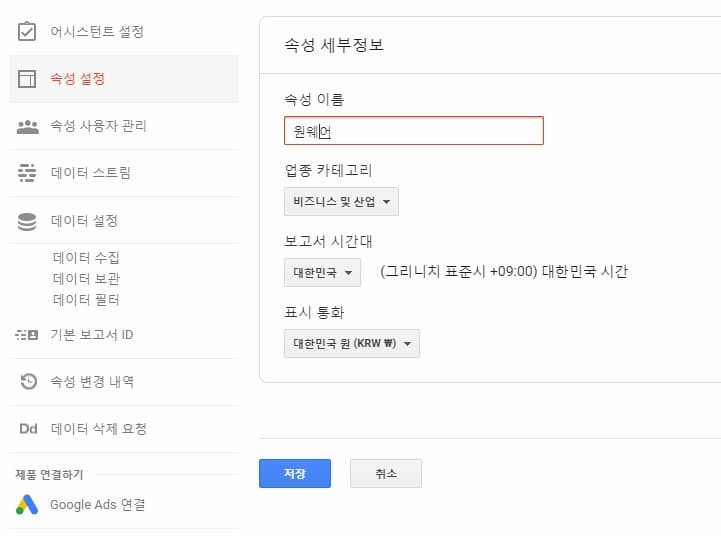Click the 데이터 스트림 icon
Image resolution: width=721 pixels, height=536 pixels.
point(27,173)
